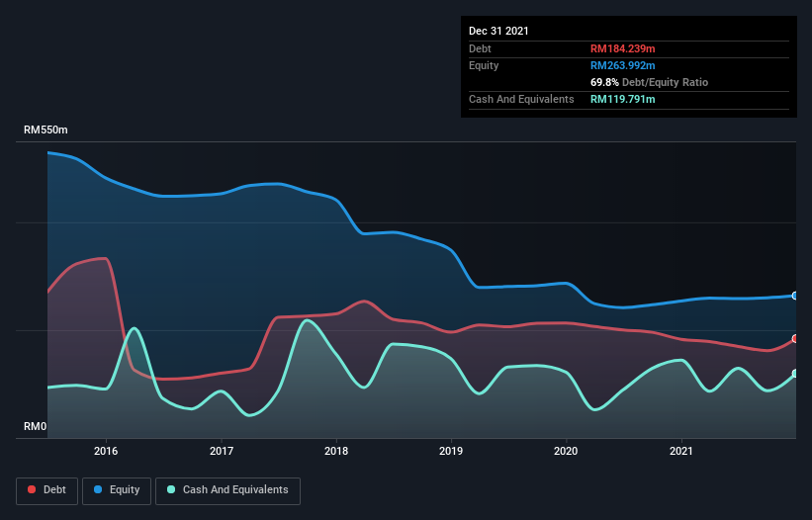Click the Equity value RM263.992m in tooltip

pyautogui.click(x=622, y=65)
